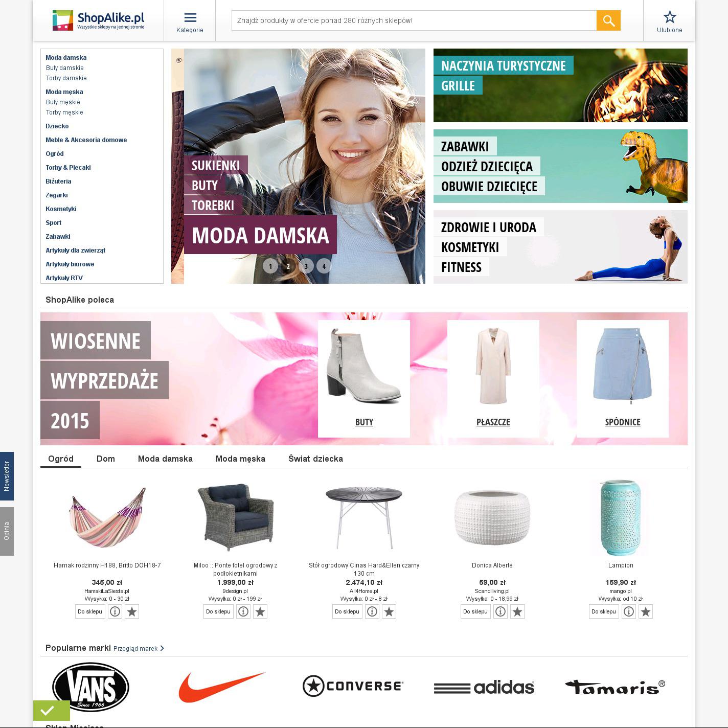Open the Newsletter side tab
Viewport: 728px width, 728px height.
pyautogui.click(x=7, y=476)
